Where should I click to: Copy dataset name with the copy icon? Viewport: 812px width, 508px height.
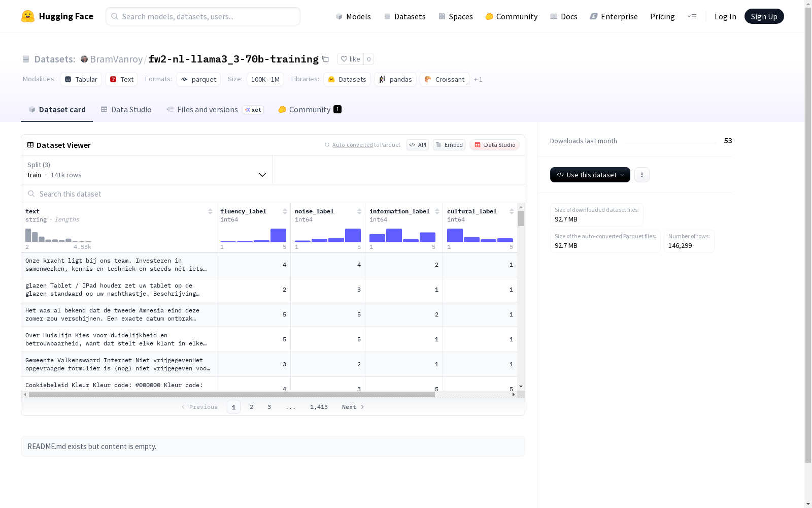(326, 59)
